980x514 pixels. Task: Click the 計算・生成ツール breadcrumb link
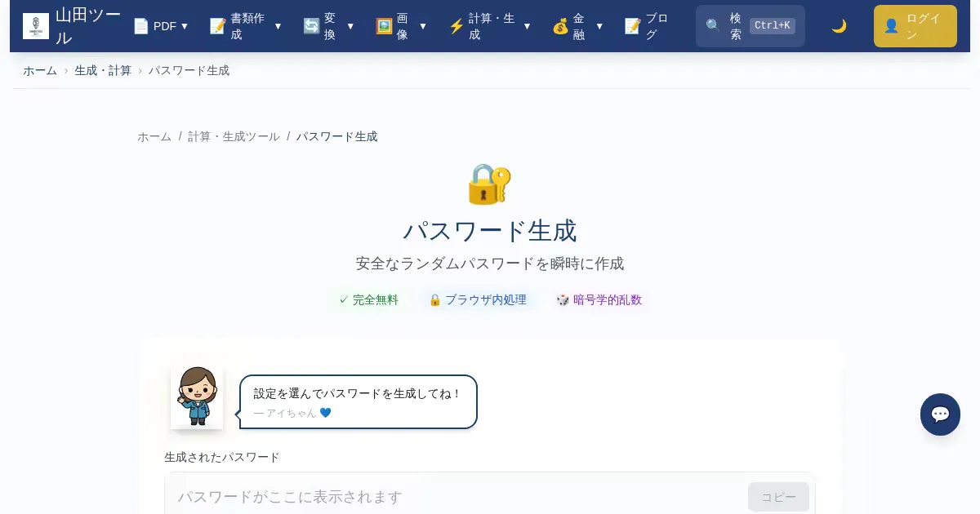234,136
